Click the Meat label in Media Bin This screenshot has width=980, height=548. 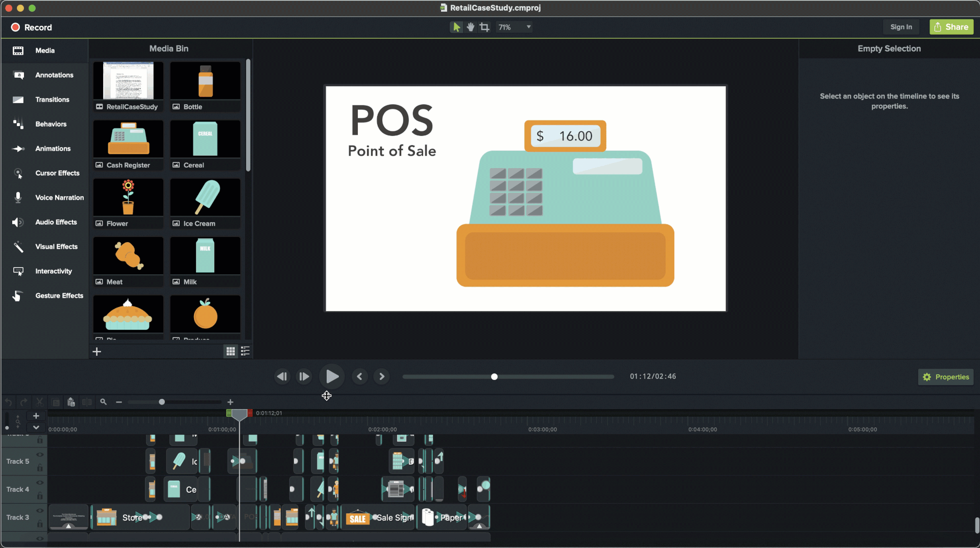point(114,282)
